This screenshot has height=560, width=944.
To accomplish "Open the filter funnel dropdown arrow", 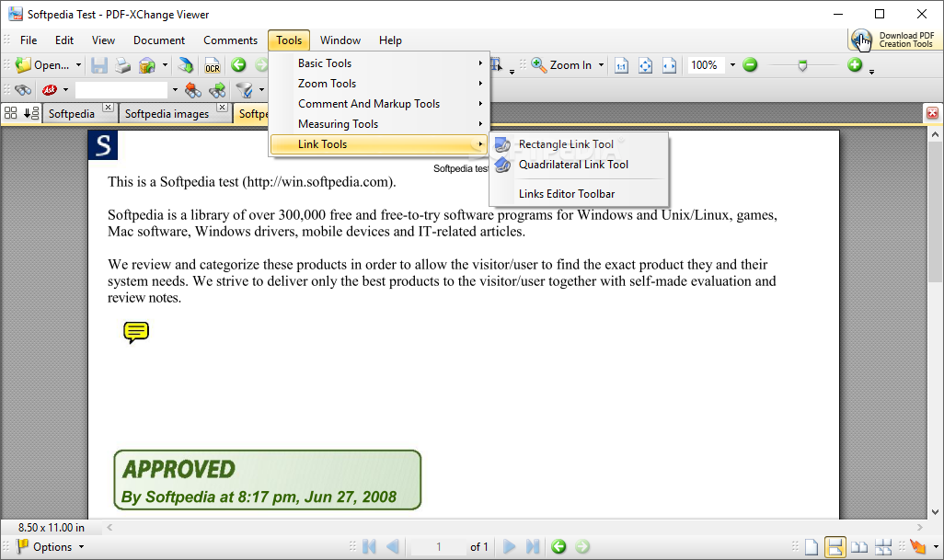I will [x=261, y=90].
